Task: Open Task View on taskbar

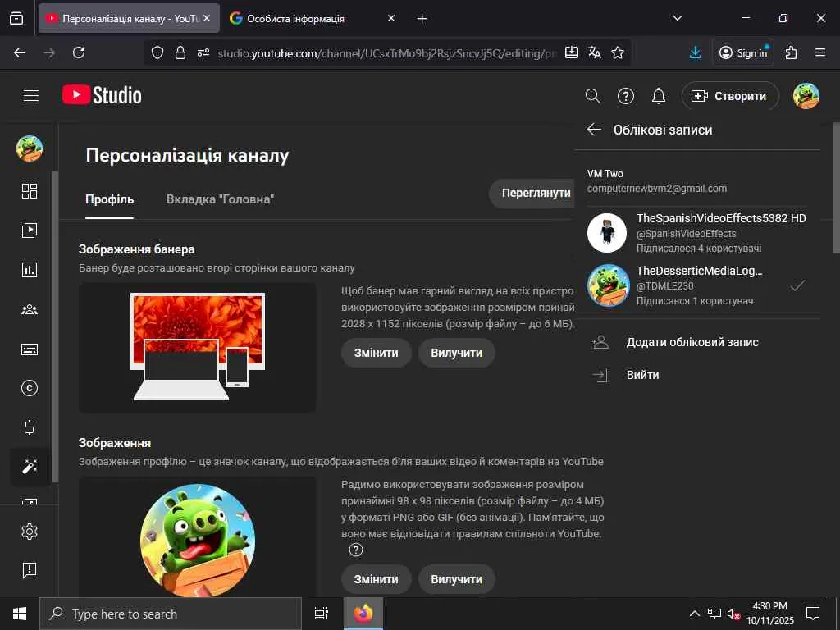Action: [x=322, y=614]
